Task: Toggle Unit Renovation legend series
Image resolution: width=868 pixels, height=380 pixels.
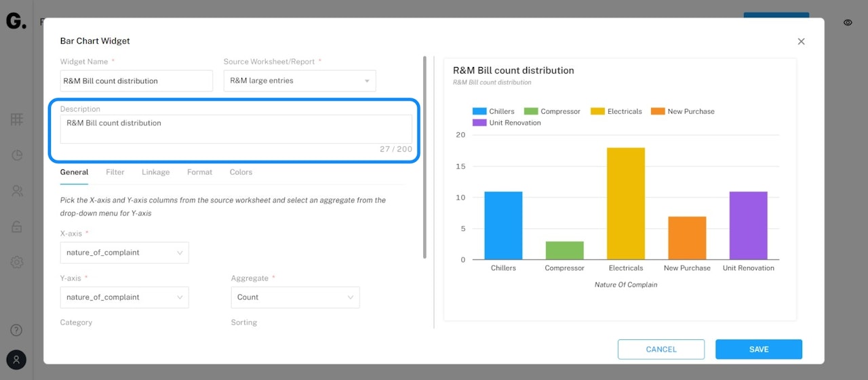Action: (507, 123)
